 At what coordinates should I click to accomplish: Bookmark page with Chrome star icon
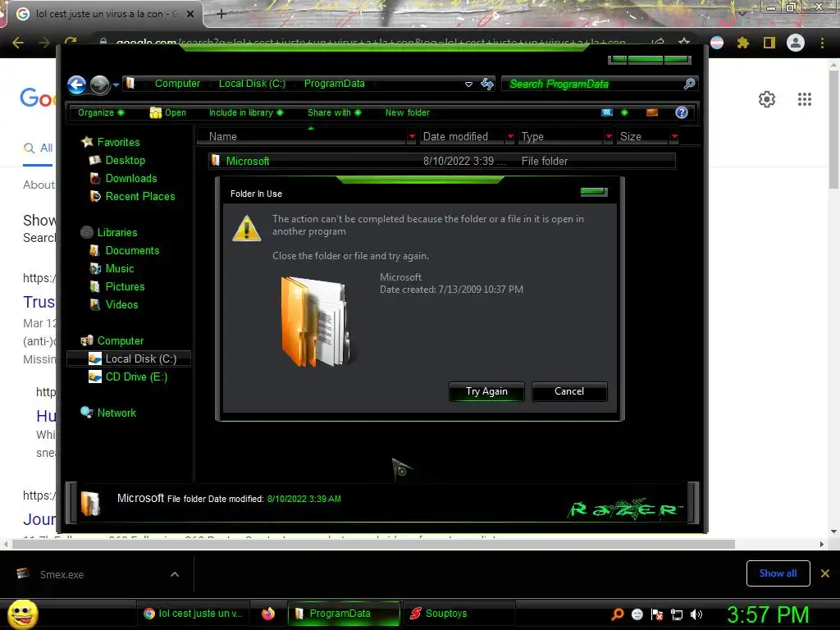point(683,42)
